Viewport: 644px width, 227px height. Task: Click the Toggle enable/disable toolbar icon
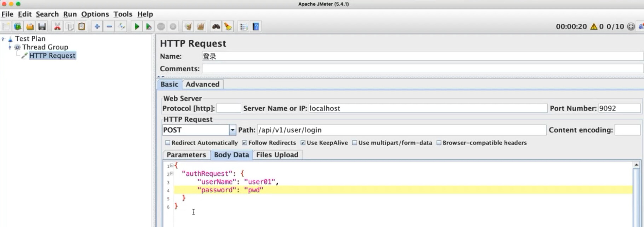121,27
